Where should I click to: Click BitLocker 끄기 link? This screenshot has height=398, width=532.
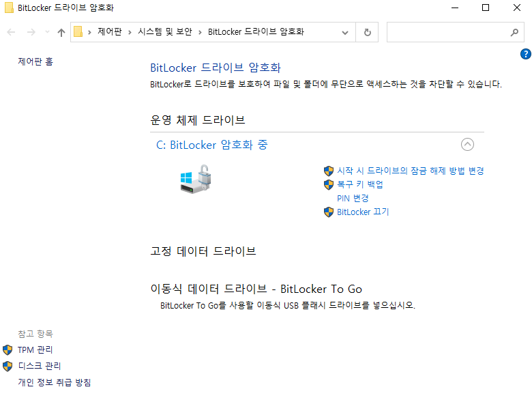pyautogui.click(x=363, y=212)
